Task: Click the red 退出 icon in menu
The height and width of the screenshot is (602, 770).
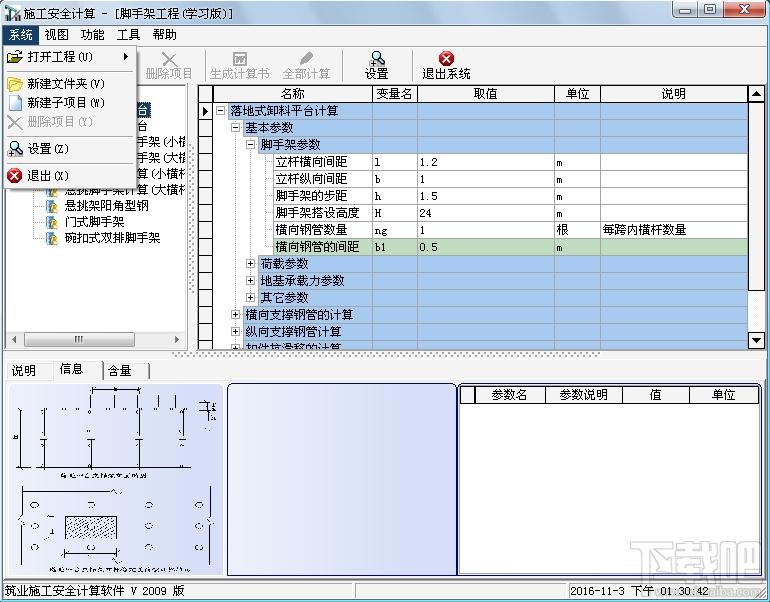Action: tap(15, 175)
